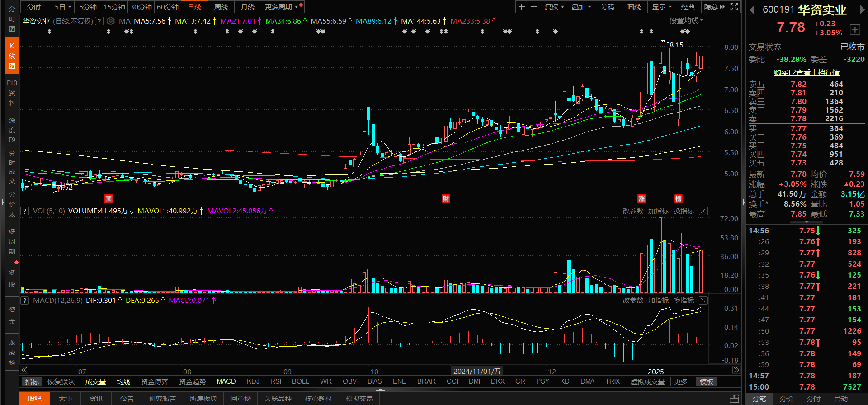868x405 pixels.
Task: Open 分价 tab in right panel
Action: click(787, 399)
